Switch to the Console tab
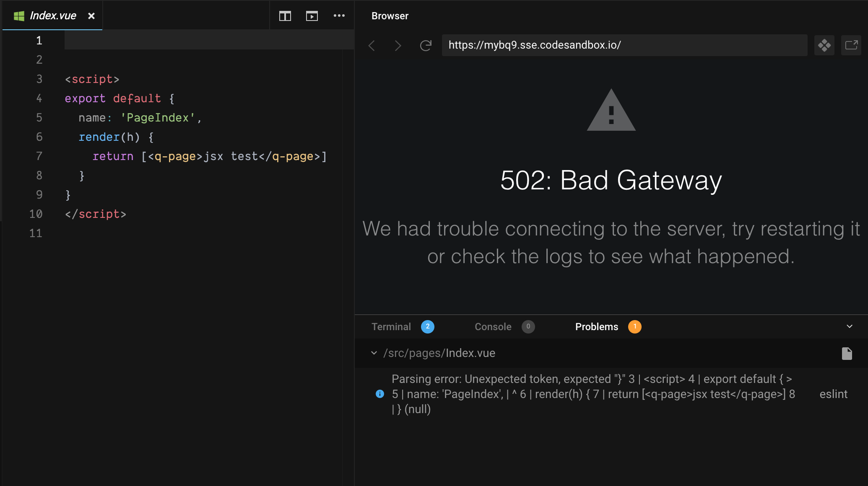868x486 pixels. point(492,326)
